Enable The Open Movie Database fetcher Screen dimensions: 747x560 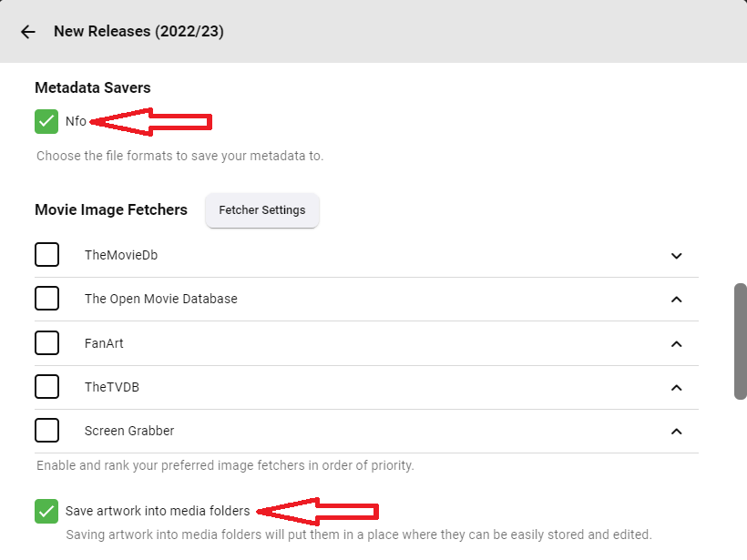(x=47, y=299)
